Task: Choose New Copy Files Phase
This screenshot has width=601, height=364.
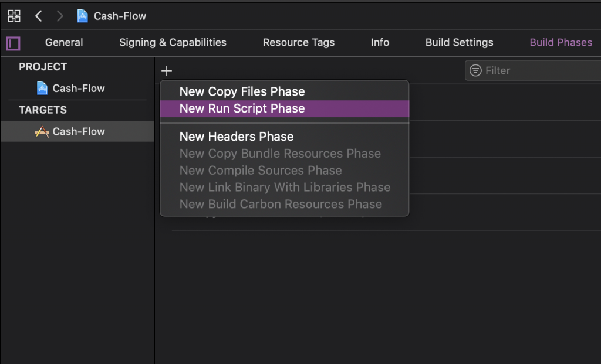Action: tap(242, 91)
